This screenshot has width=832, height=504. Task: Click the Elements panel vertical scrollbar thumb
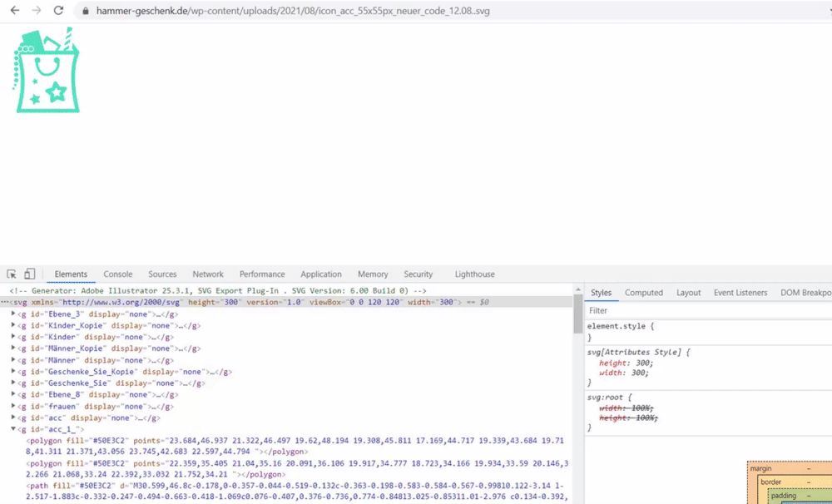coord(578,314)
